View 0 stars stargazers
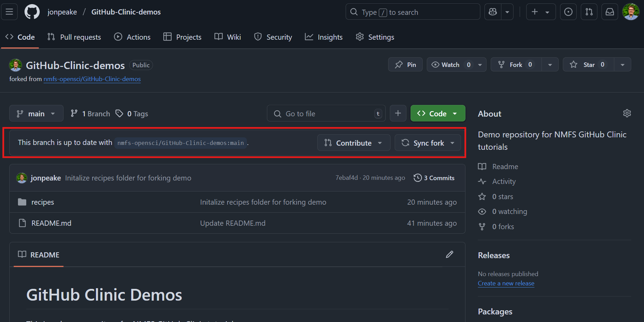Screen dimensions: 644x322 [x=496, y=197]
